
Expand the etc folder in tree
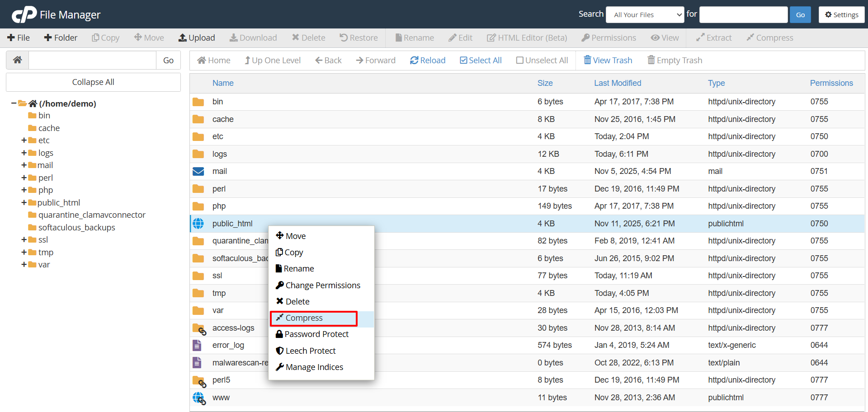click(24, 140)
